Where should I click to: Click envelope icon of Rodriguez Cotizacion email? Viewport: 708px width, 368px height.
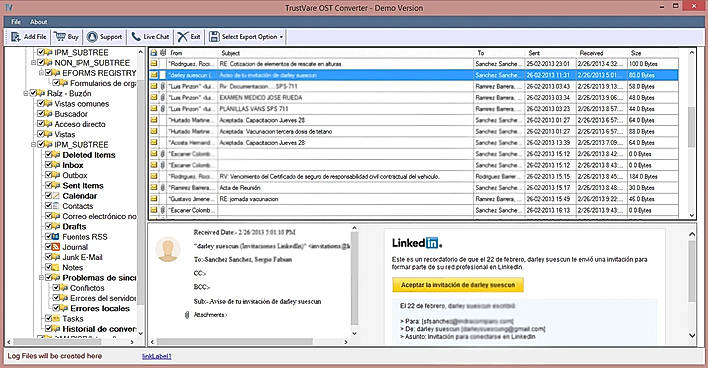(154, 64)
